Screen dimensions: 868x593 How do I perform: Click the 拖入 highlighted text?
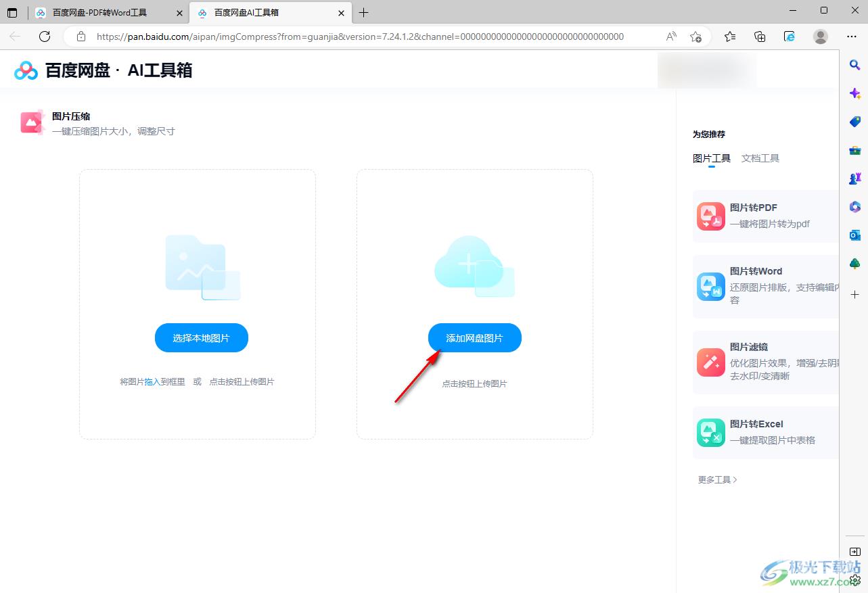(x=152, y=382)
